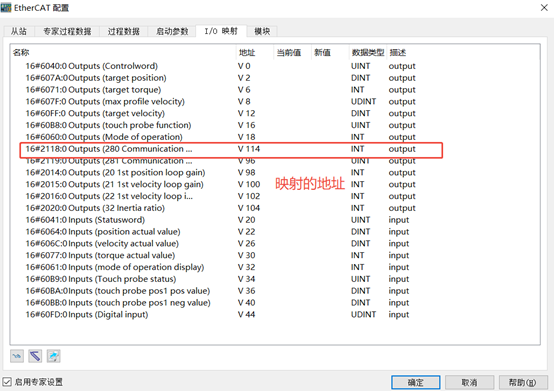Screen dimensions: 554x391
Task: Click address cell V 114
Action: pyautogui.click(x=249, y=149)
